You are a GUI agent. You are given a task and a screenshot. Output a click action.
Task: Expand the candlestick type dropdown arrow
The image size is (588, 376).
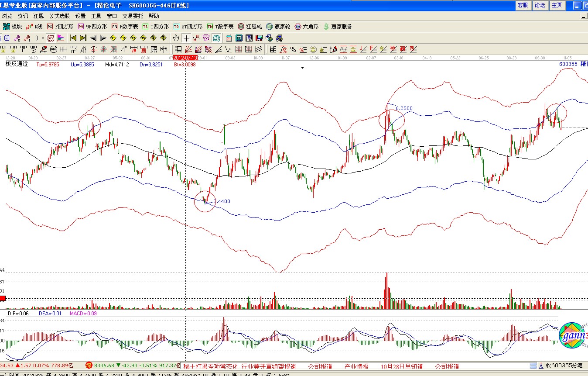[x=43, y=38]
